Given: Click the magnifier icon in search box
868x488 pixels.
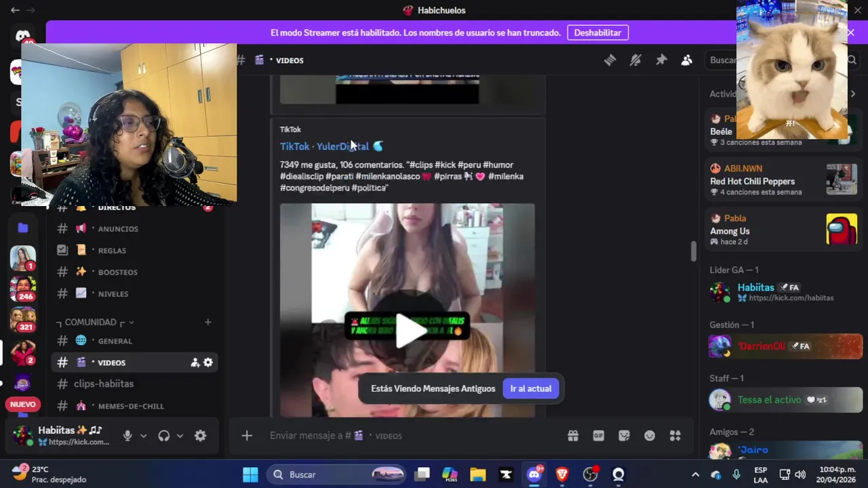Looking at the screenshot, I should click(852, 60).
